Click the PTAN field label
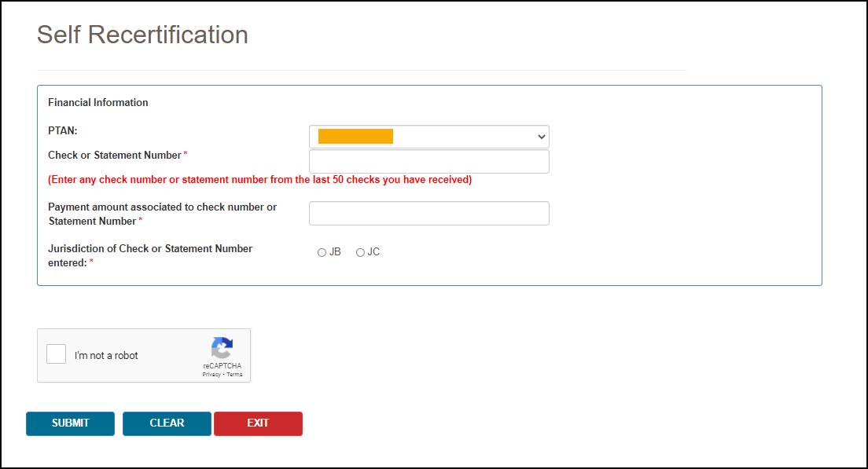The width and height of the screenshot is (868, 469). click(62, 130)
